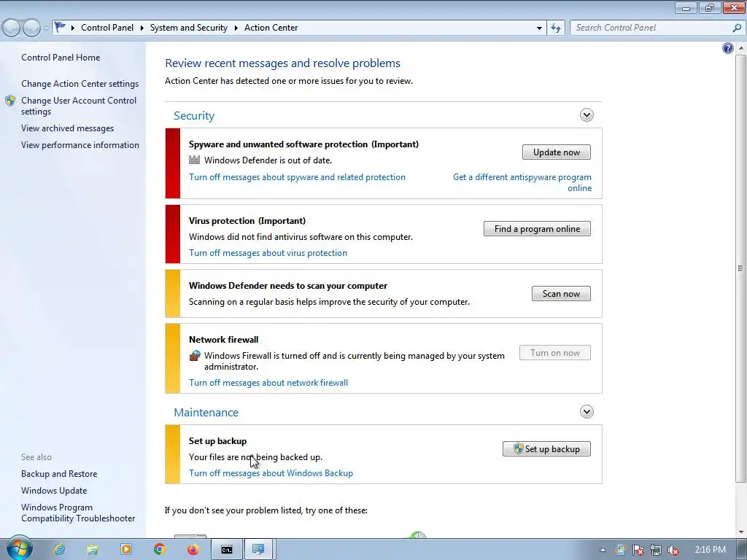This screenshot has height=560, width=747.
Task: Click the Action Center flag icon in address bar
Action: tap(60, 27)
